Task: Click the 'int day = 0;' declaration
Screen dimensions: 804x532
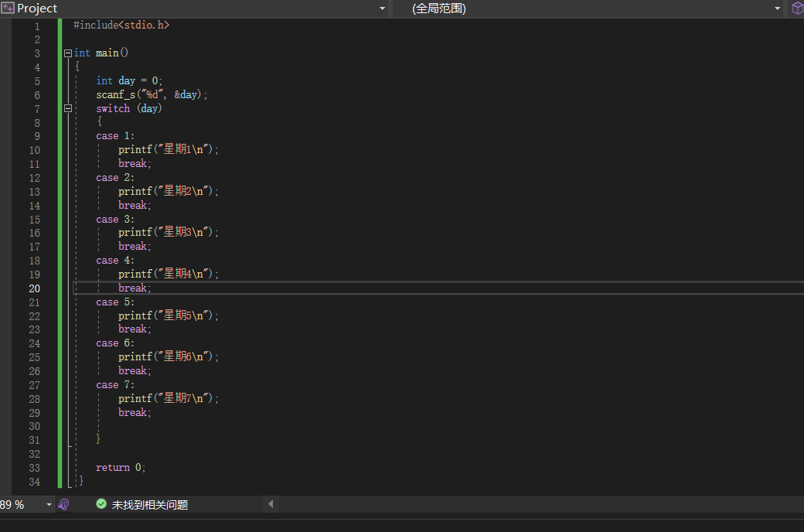Action: pos(129,80)
